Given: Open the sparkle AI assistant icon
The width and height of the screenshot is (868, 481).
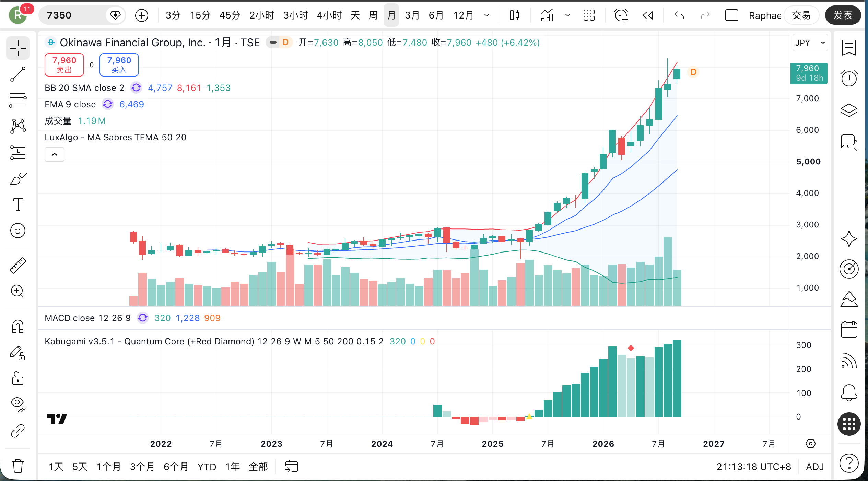Looking at the screenshot, I should click(849, 239).
